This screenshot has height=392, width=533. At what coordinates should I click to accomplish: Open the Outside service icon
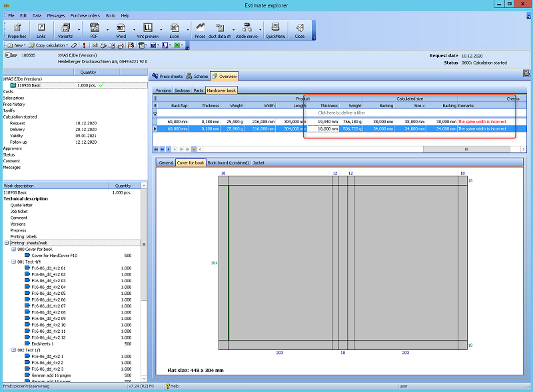tap(247, 30)
